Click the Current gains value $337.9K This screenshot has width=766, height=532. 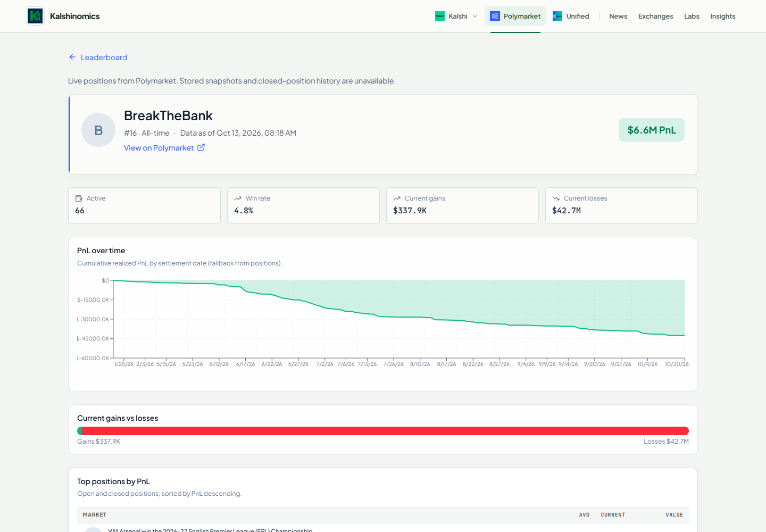410,211
